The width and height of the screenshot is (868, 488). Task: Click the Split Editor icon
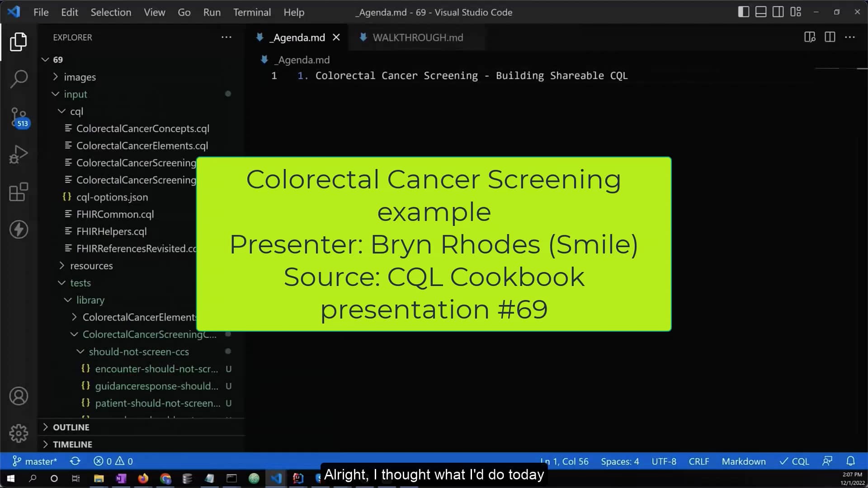830,37
